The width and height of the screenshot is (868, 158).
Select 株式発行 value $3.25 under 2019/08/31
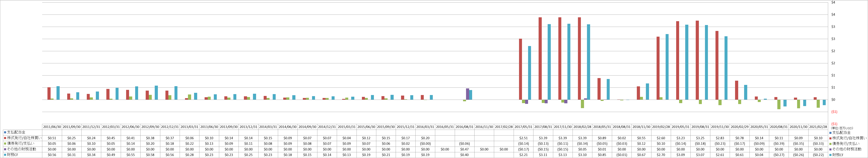tap(700, 138)
